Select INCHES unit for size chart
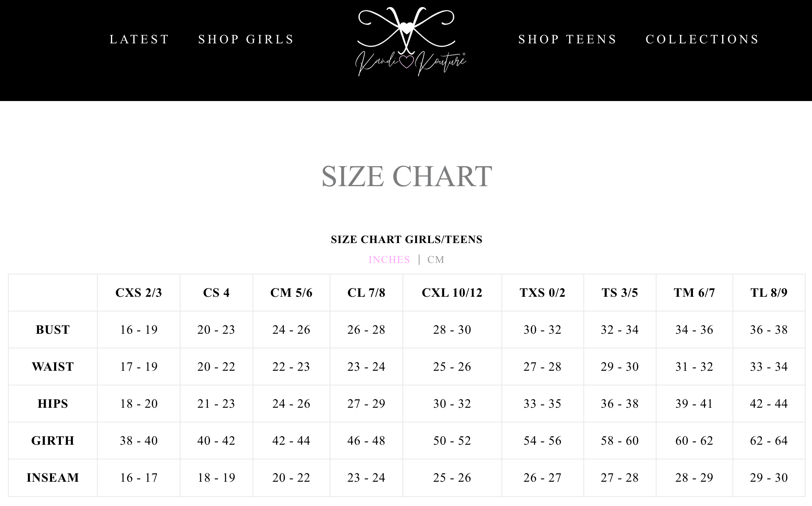Screen dimensions: 812x506 tap(389, 260)
